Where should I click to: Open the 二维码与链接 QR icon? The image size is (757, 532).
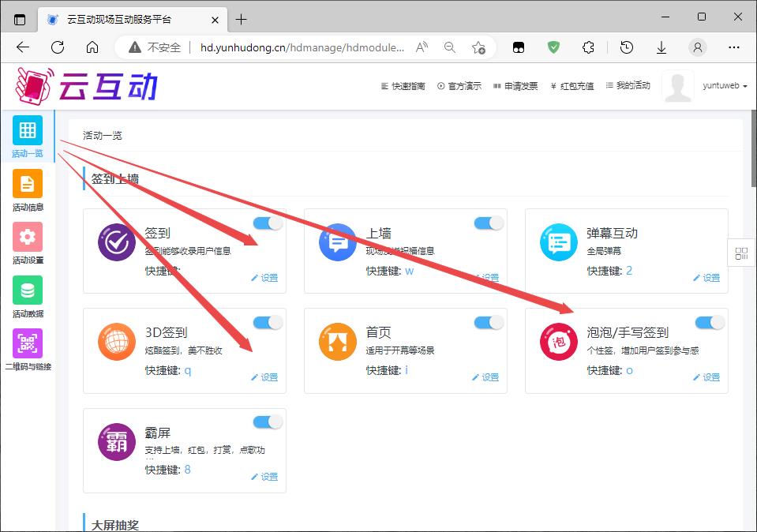pos(28,343)
